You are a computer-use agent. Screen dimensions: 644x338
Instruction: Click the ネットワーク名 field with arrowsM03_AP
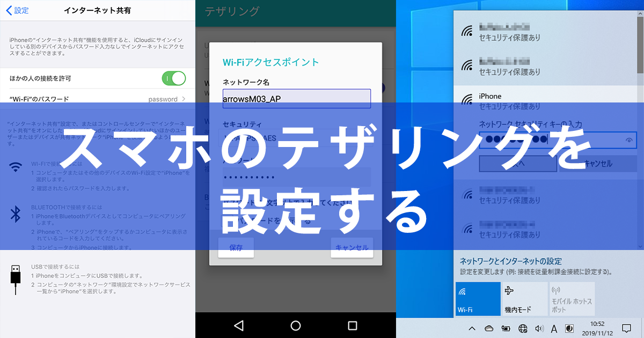point(297,99)
